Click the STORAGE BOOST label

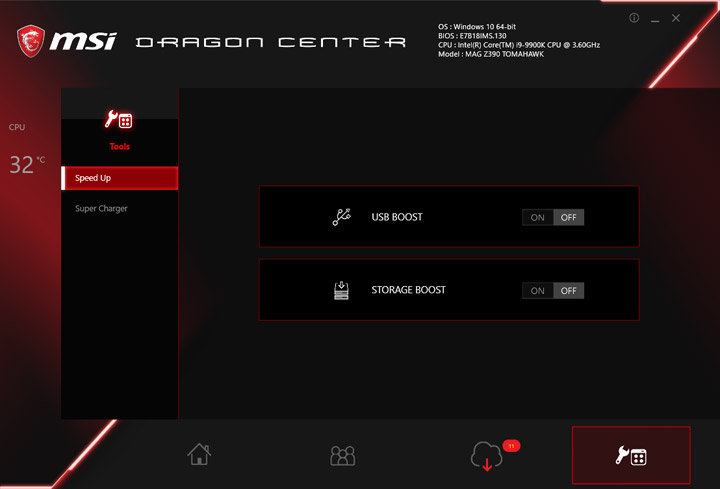408,290
